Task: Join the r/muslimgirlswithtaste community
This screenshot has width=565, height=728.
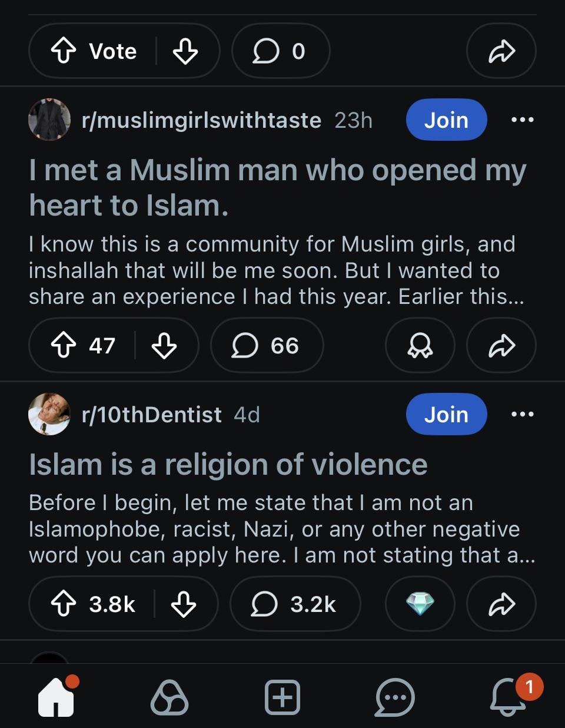Action: pos(446,120)
